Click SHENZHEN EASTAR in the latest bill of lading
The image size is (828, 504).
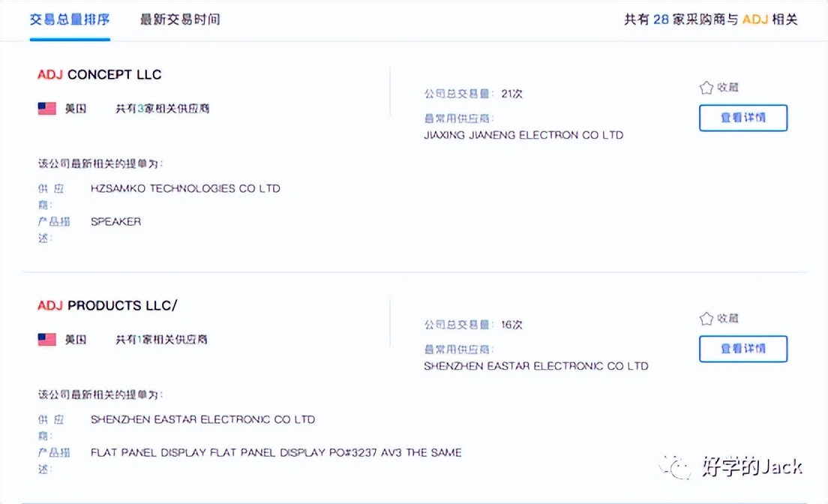click(202, 419)
